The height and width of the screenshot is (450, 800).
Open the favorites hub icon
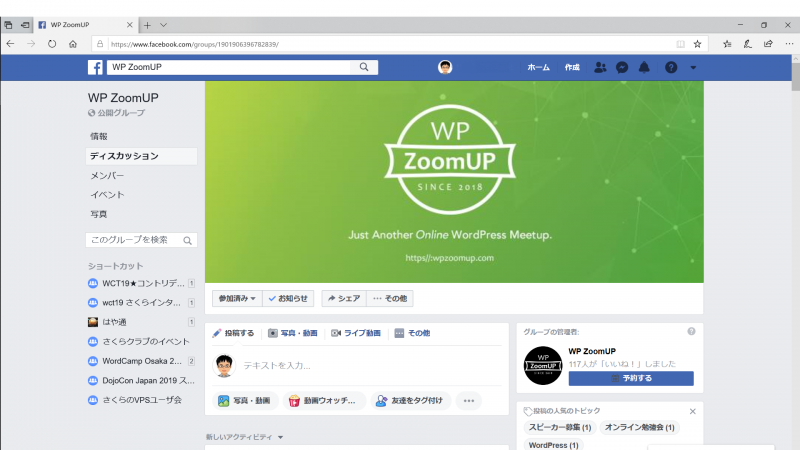tap(727, 44)
